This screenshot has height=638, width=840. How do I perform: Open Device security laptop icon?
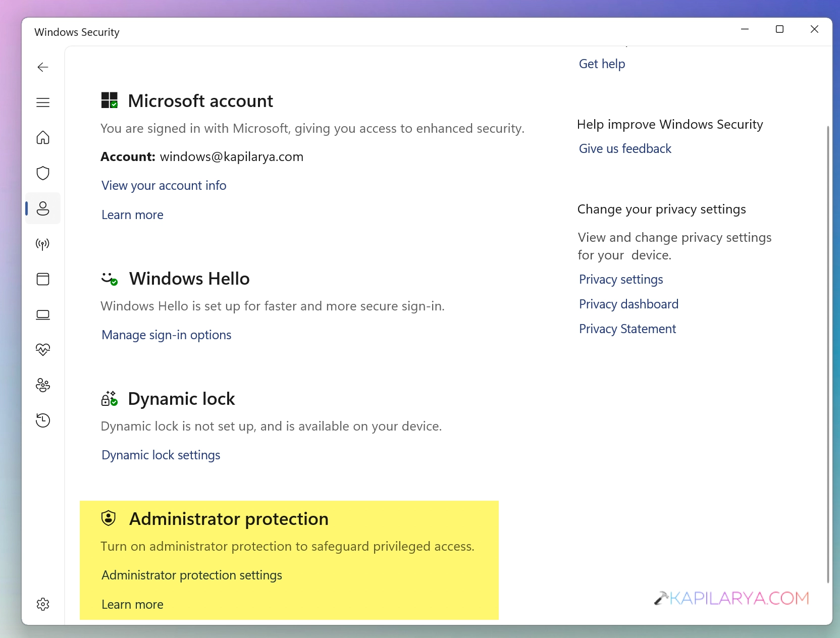[x=43, y=314]
